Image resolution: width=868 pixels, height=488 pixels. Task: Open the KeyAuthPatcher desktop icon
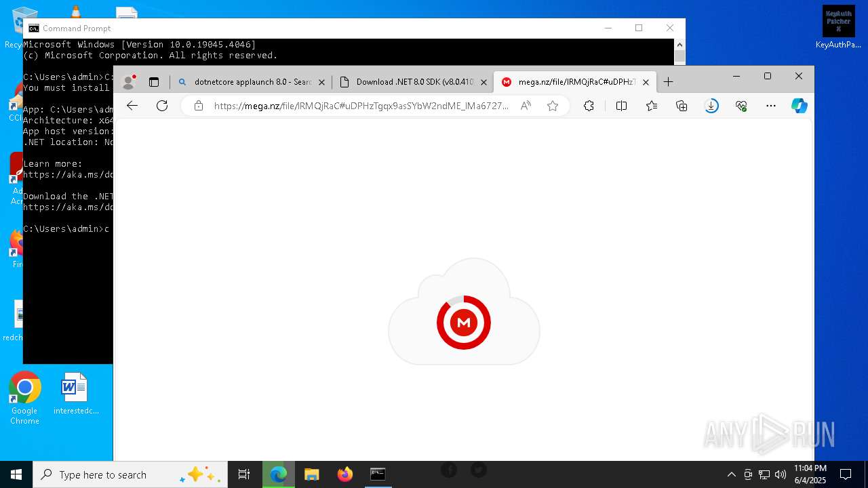838,27
